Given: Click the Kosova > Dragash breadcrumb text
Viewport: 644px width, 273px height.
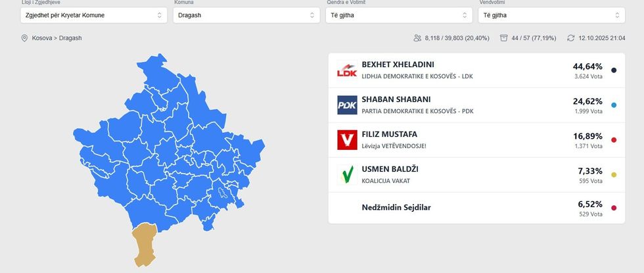Looking at the screenshot, I should pos(57,38).
